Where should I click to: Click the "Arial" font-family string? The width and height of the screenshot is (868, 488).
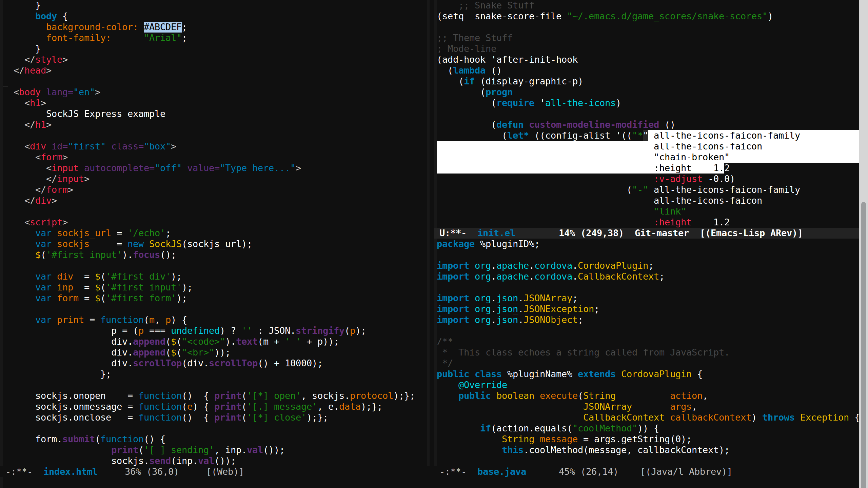click(x=162, y=38)
